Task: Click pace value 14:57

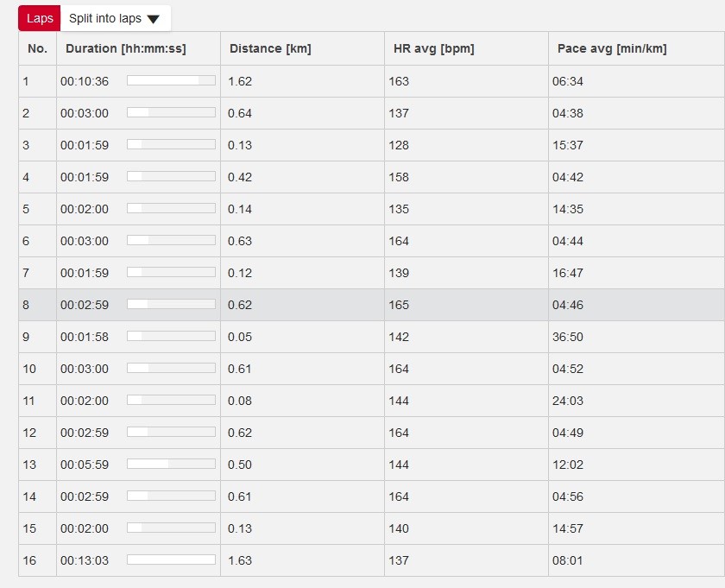Action: click(x=568, y=528)
